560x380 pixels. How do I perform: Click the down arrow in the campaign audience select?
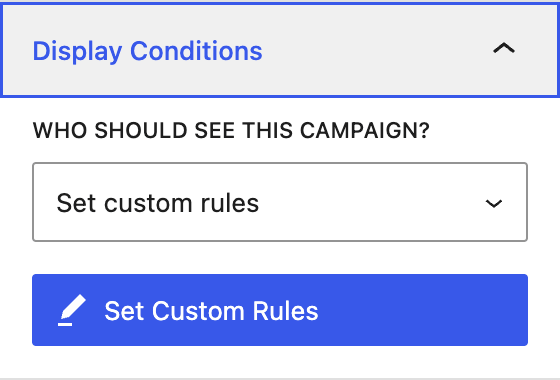coord(494,204)
